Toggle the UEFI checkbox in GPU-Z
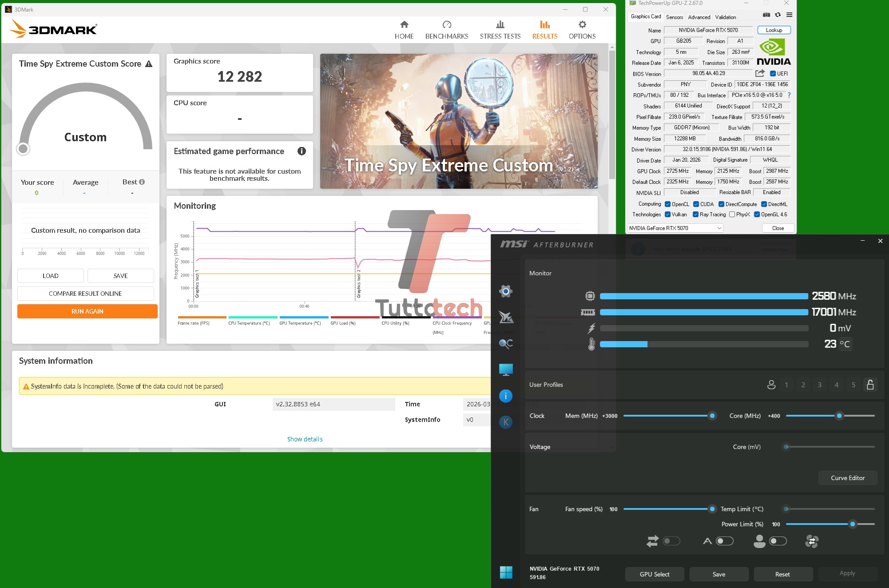The width and height of the screenshot is (889, 588). (x=773, y=73)
